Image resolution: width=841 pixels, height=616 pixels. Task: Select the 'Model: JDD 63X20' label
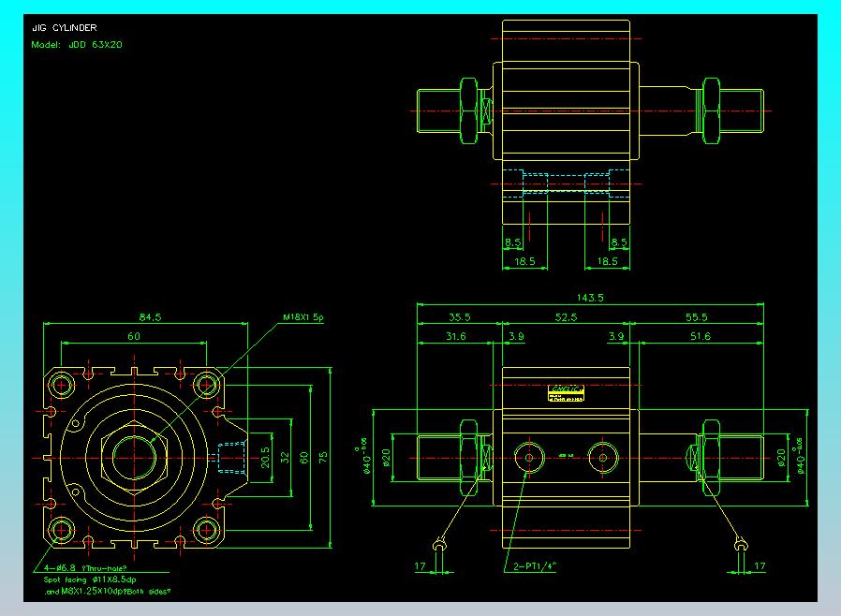77,45
